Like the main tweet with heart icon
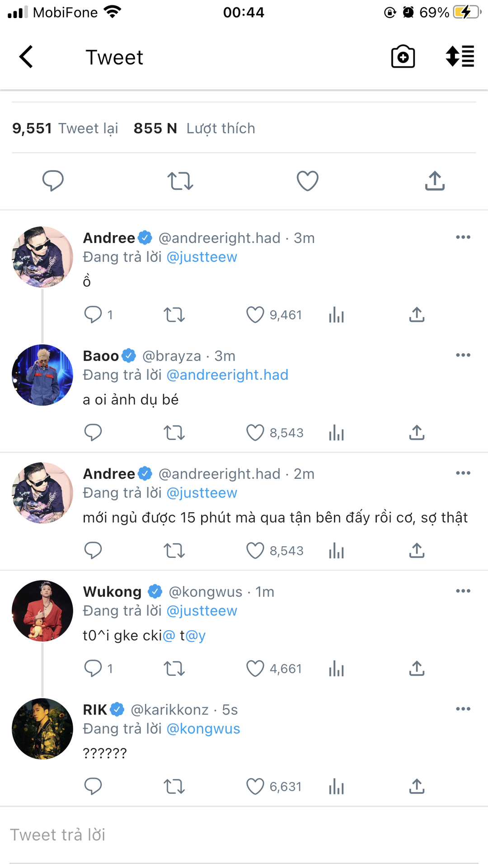Image resolution: width=488 pixels, height=868 pixels. click(x=307, y=181)
